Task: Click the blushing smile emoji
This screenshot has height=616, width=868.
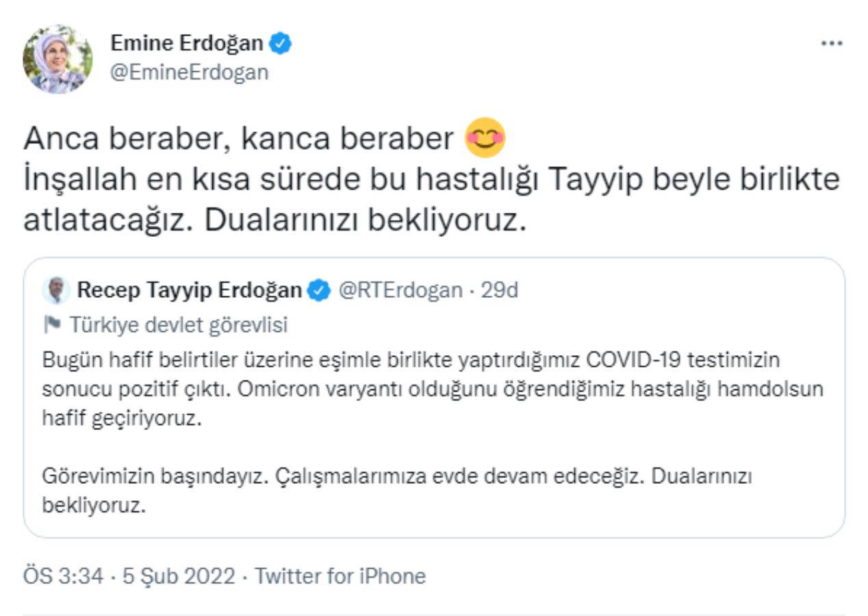Action: (485, 138)
